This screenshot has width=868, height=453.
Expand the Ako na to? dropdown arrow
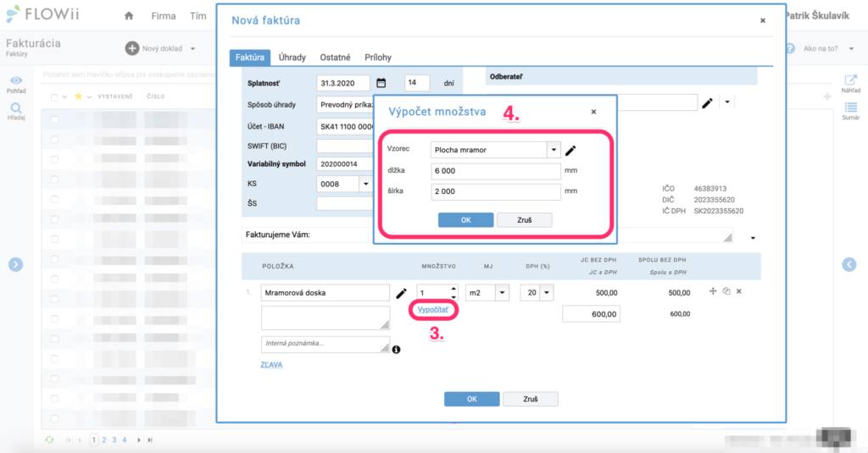tap(851, 48)
